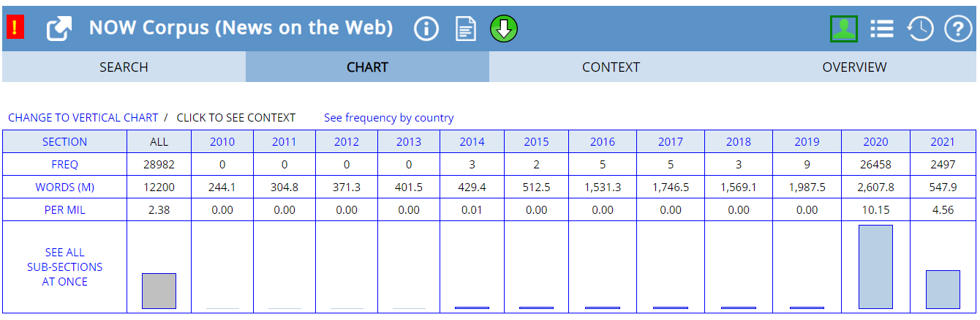Click the PER MIL row label
Viewport: 980px width, 320px height.
[x=64, y=210]
